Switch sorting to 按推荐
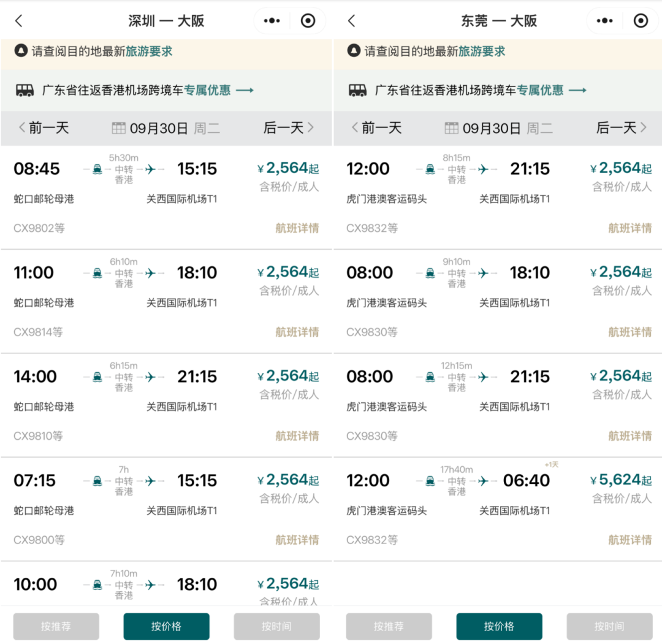 [x=56, y=626]
